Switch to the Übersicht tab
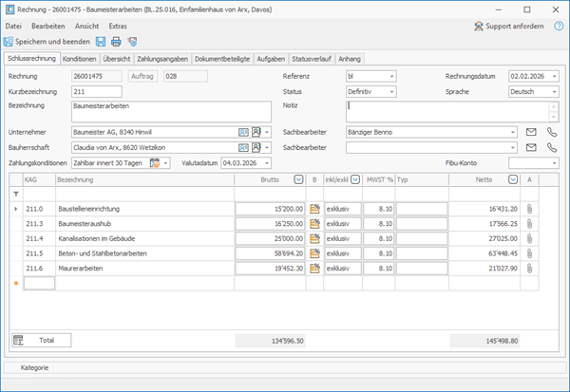The height and width of the screenshot is (392, 570). pyautogui.click(x=116, y=59)
